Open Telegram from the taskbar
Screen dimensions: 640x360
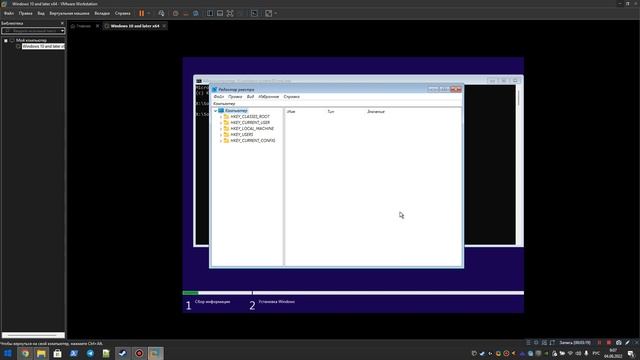tap(90, 353)
